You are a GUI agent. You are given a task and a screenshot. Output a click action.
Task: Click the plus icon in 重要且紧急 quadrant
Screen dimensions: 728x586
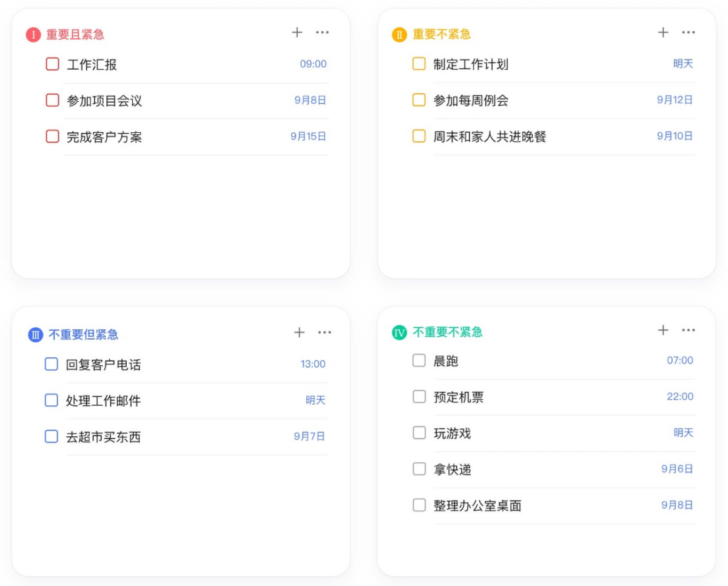(x=297, y=32)
